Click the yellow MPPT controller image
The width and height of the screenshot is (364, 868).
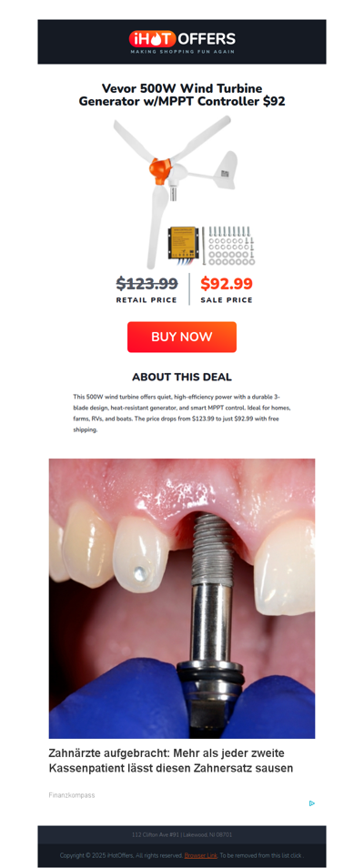(x=182, y=242)
